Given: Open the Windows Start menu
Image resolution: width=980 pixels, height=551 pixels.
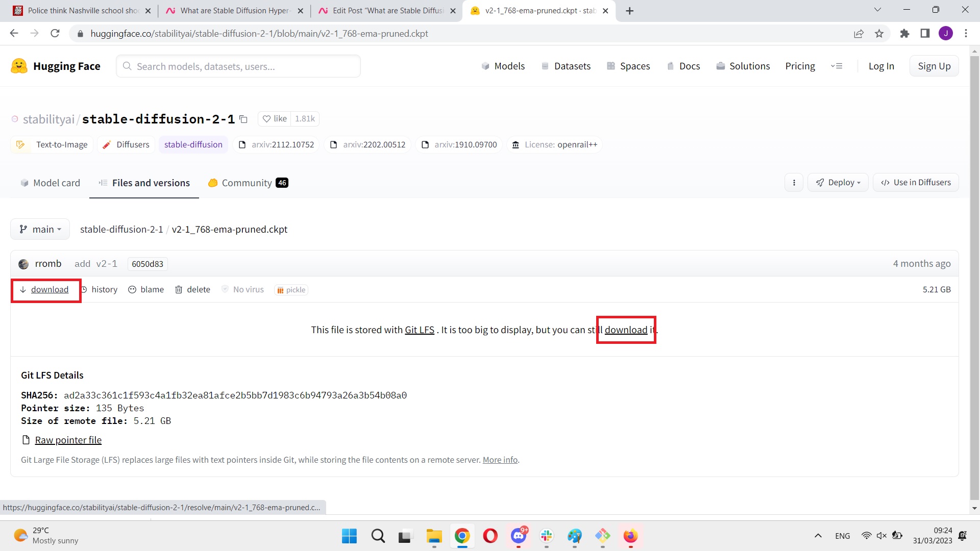Looking at the screenshot, I should (349, 536).
